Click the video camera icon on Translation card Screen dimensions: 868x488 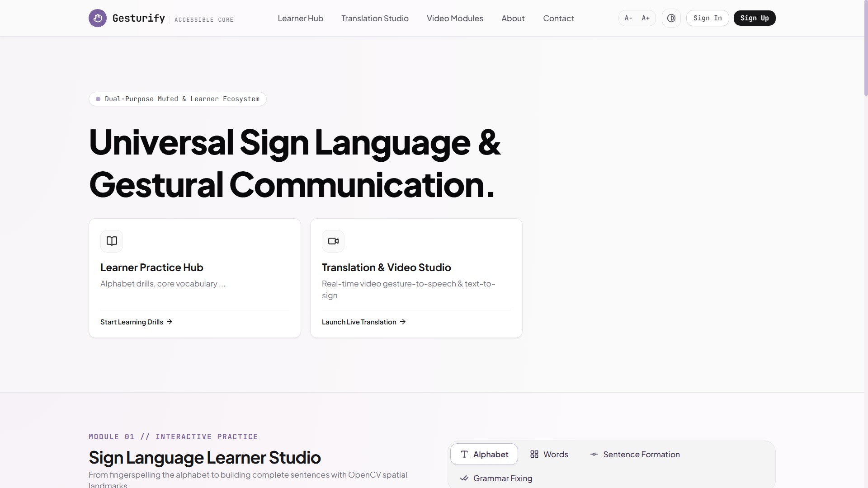pyautogui.click(x=333, y=241)
